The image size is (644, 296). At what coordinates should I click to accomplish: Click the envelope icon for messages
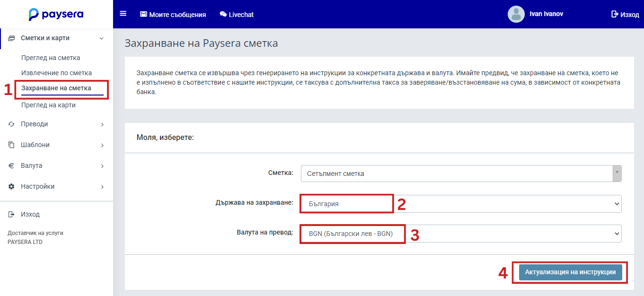[x=143, y=15]
